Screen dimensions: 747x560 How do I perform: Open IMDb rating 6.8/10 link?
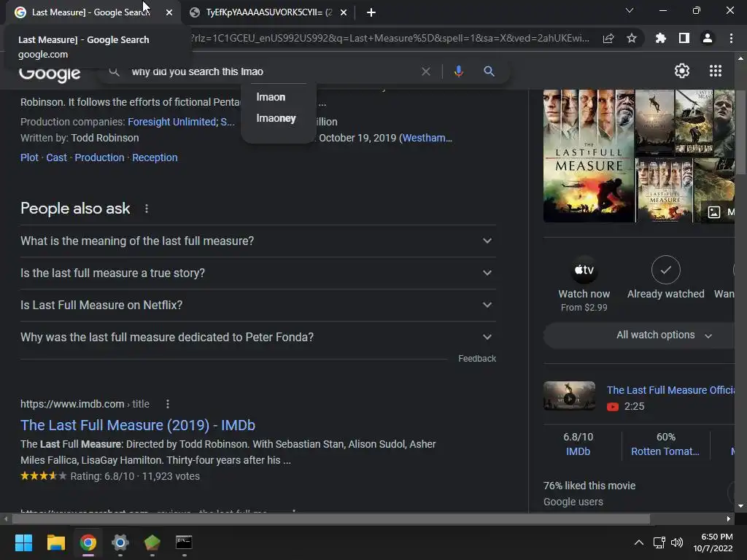pos(578,444)
